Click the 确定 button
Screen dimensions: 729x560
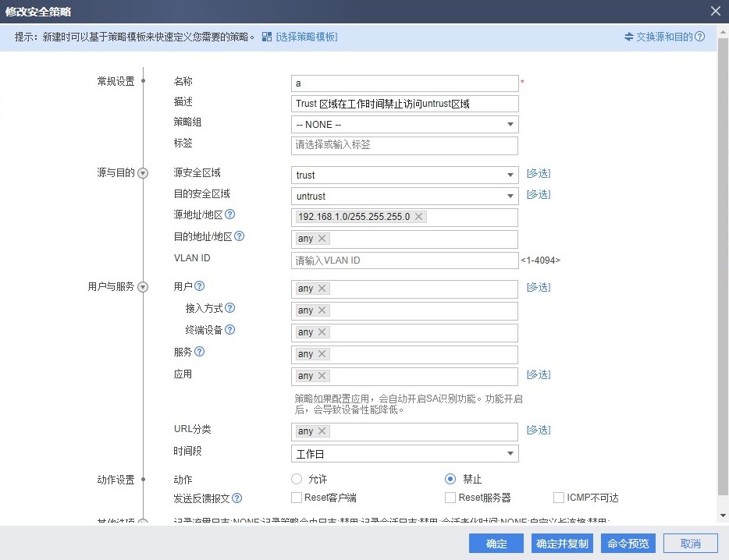[x=496, y=544]
